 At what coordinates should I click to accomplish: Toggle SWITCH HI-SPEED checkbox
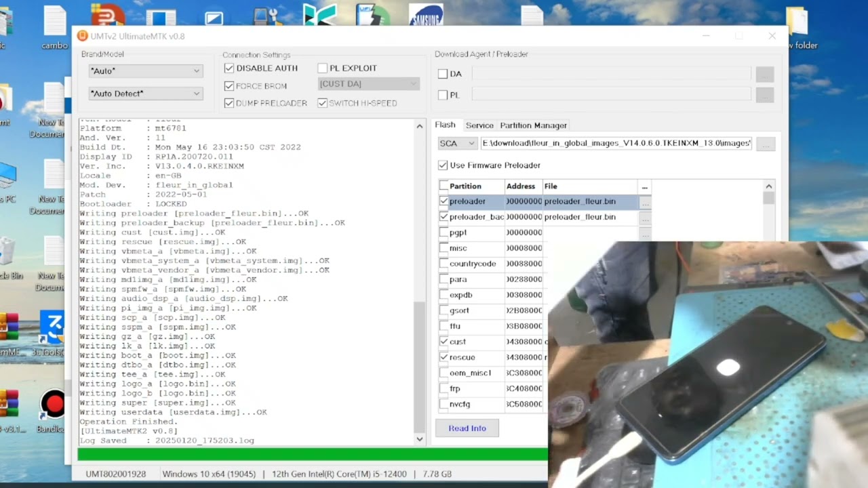pyautogui.click(x=323, y=103)
